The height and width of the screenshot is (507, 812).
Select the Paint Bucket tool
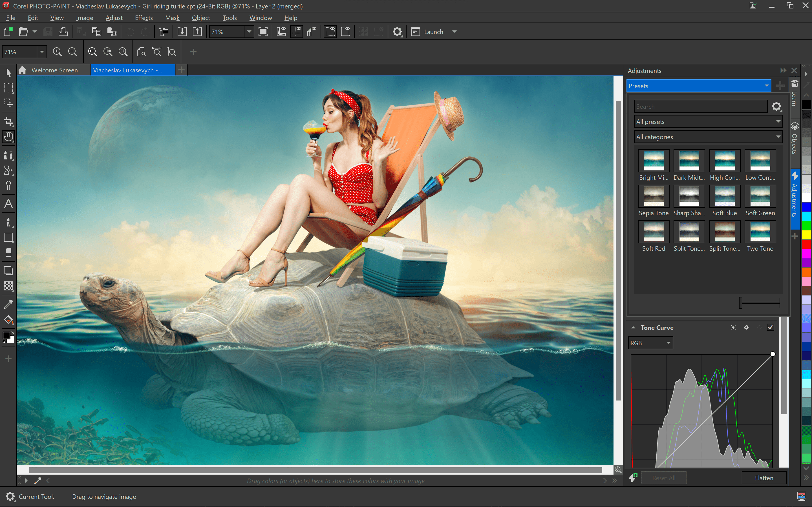pos(8,320)
